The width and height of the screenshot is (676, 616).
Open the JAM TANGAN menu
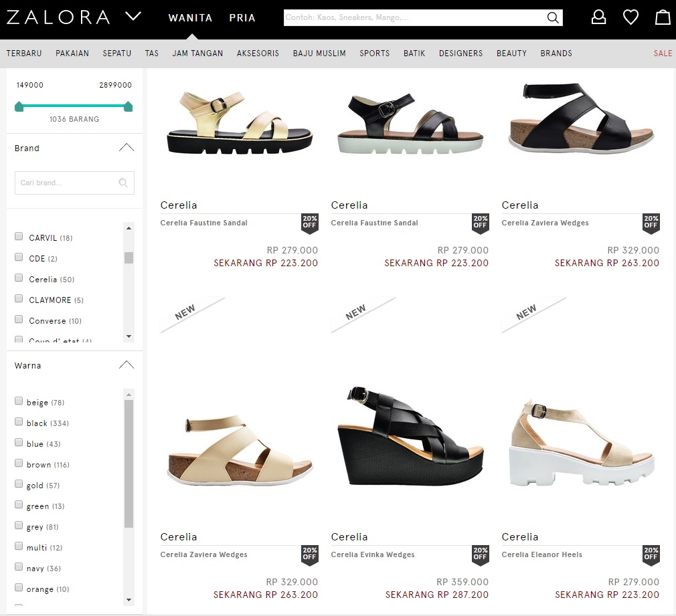[x=197, y=54]
